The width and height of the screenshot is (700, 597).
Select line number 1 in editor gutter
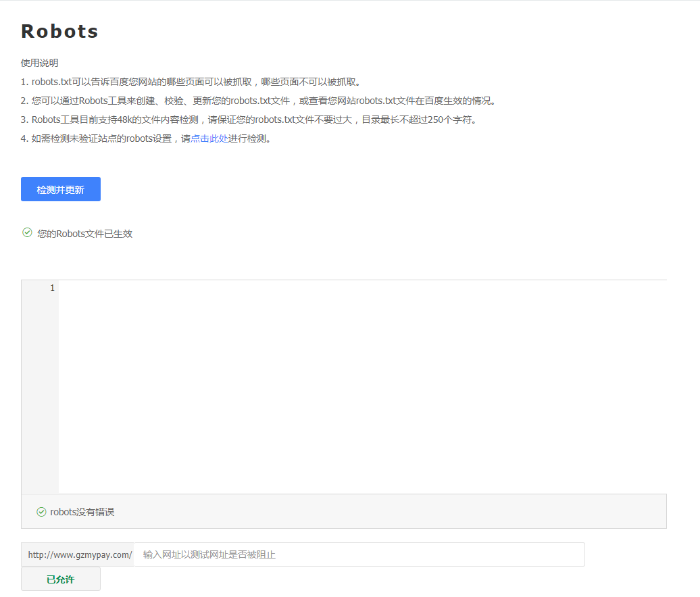(x=52, y=288)
